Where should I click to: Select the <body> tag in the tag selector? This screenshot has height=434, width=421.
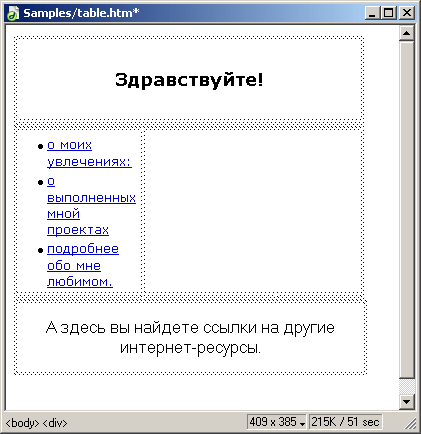tap(22, 423)
